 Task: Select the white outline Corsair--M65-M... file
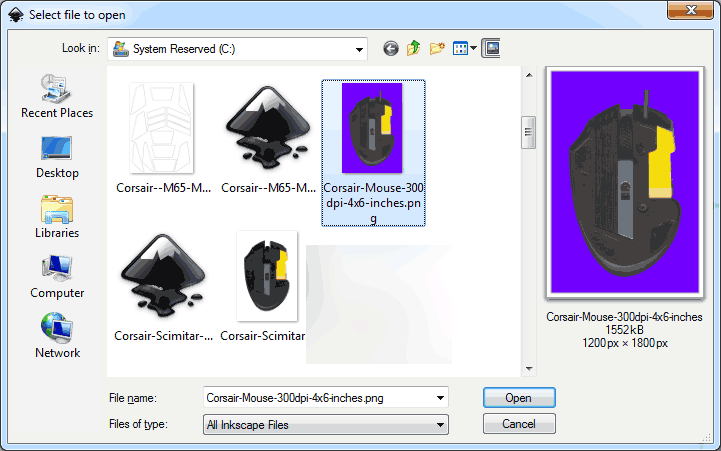[163, 138]
